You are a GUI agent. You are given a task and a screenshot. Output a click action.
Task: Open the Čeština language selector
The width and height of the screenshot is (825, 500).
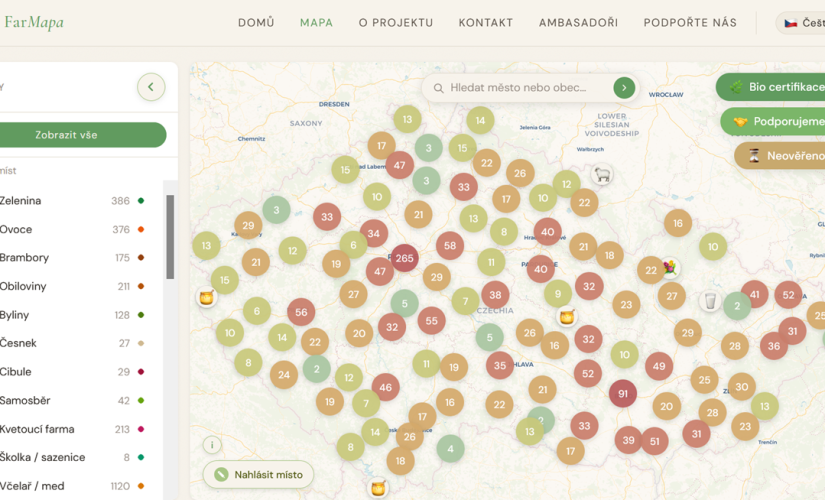point(801,23)
